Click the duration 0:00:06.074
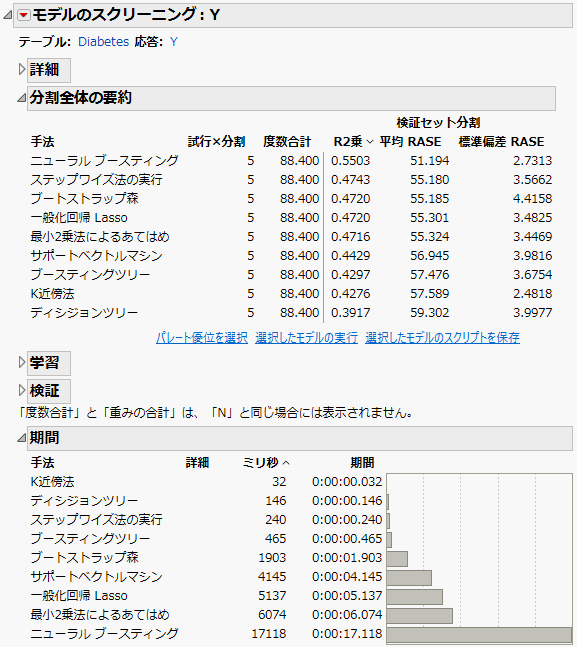The width and height of the screenshot is (577, 647). pyautogui.click(x=347, y=614)
